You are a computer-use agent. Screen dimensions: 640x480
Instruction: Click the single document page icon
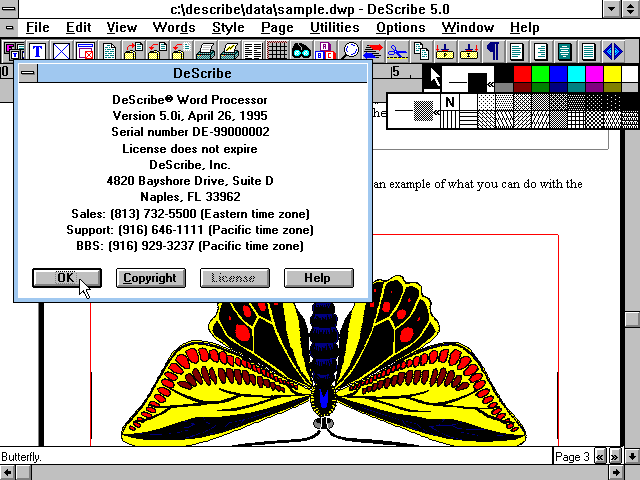[109, 51]
